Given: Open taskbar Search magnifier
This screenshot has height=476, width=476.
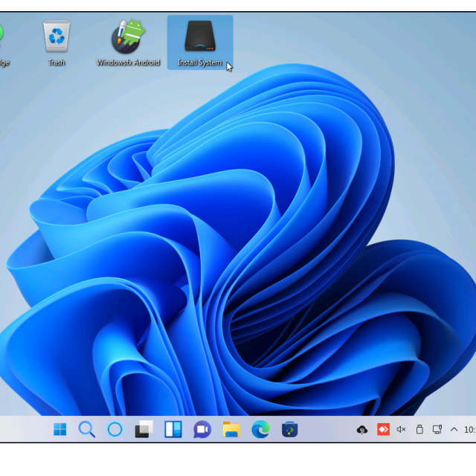Looking at the screenshot, I should tap(87, 429).
